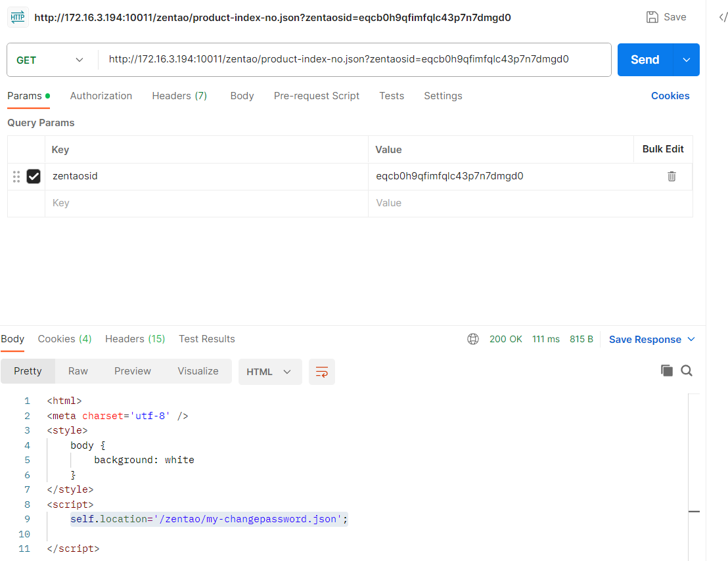
Task: Open the Pre-request Script tab
Action: [x=316, y=96]
